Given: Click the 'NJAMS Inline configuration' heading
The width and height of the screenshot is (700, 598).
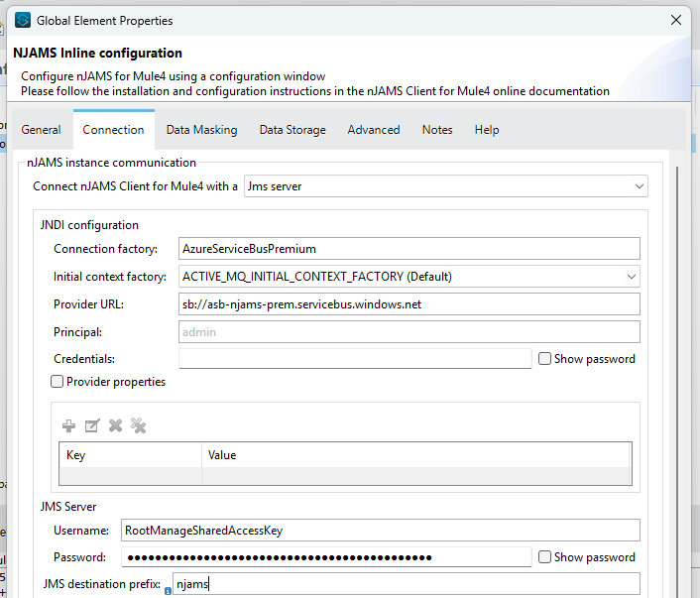Looking at the screenshot, I should click(x=97, y=53).
